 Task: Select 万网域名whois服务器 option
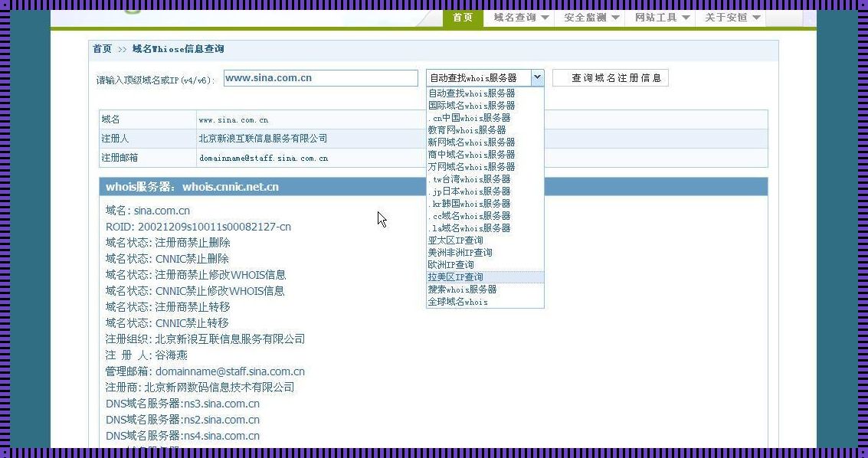[x=485, y=166]
